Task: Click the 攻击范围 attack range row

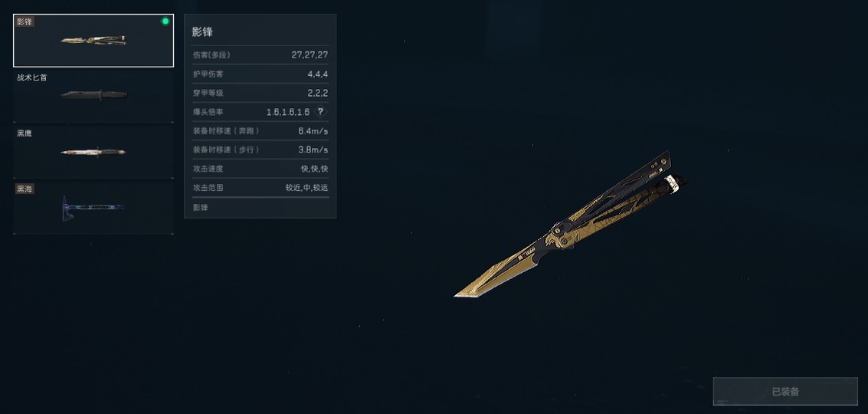Action: pyautogui.click(x=260, y=187)
